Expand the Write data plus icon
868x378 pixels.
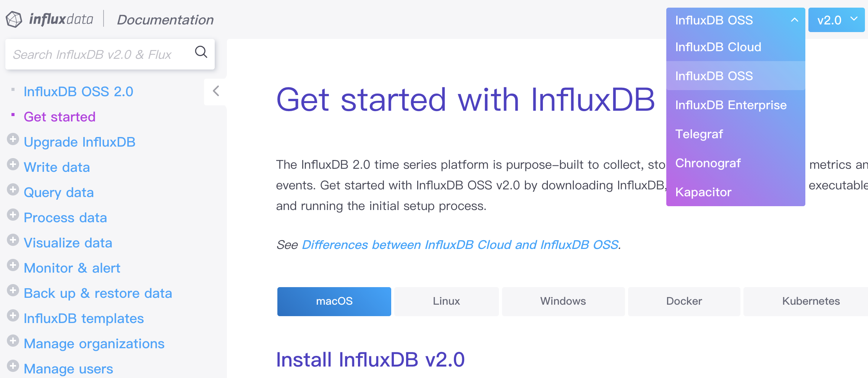(13, 165)
